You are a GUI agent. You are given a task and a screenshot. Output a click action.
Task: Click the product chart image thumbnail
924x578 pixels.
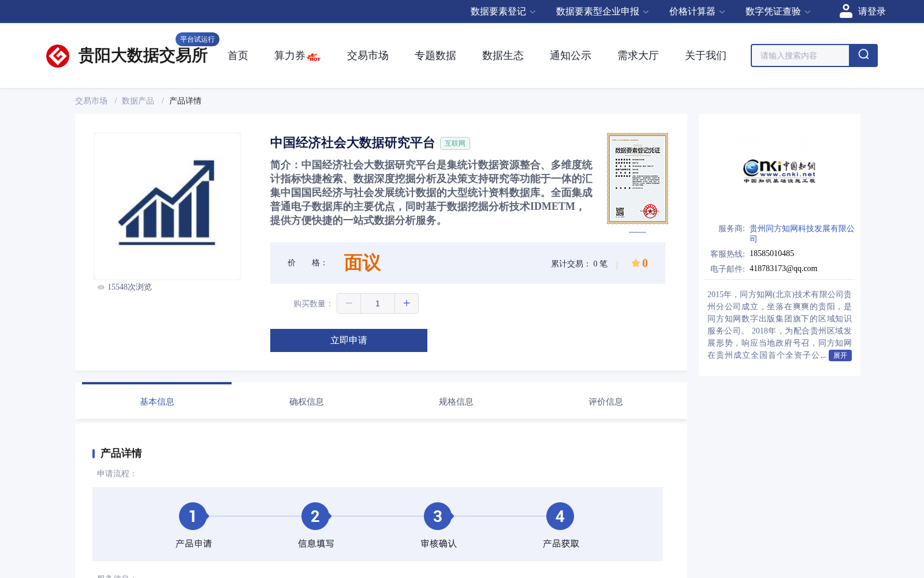pos(167,206)
